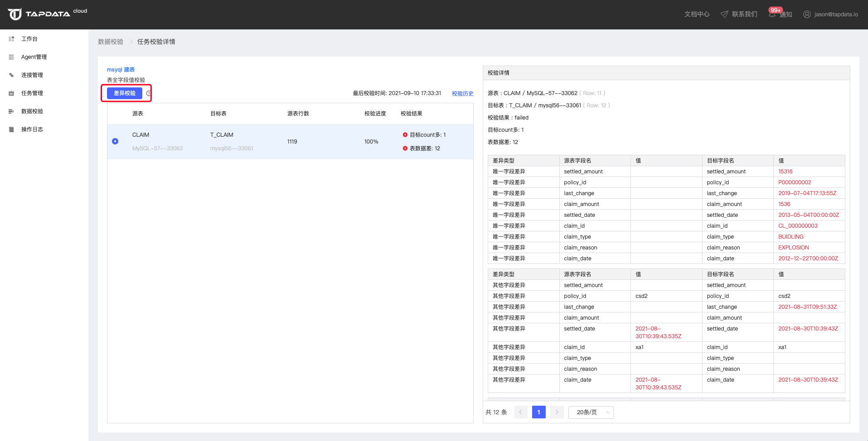Click the info icon beside 差异校验
868x441 pixels.
pyautogui.click(x=149, y=93)
